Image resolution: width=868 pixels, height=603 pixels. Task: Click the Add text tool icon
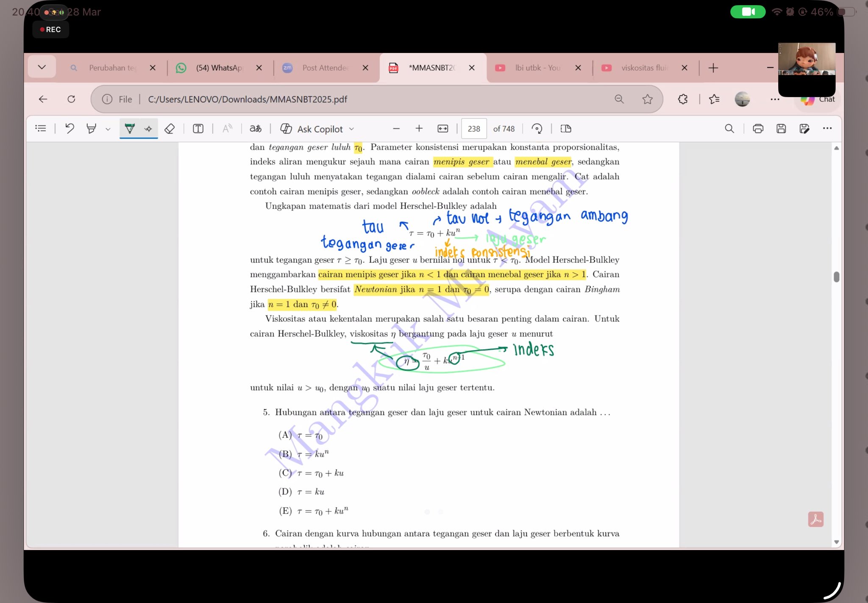point(198,128)
